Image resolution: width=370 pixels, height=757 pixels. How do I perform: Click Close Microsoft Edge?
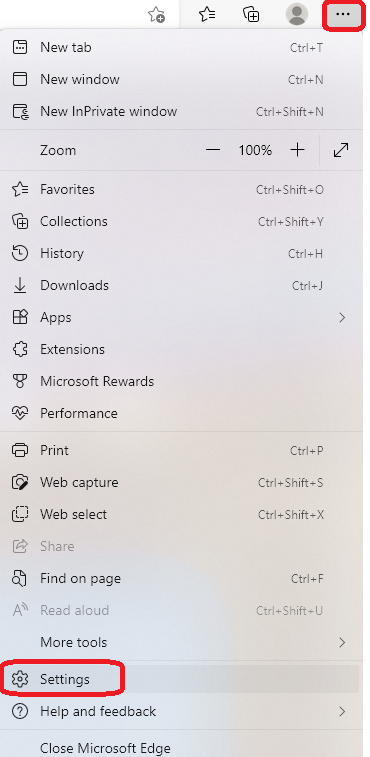coord(181,748)
